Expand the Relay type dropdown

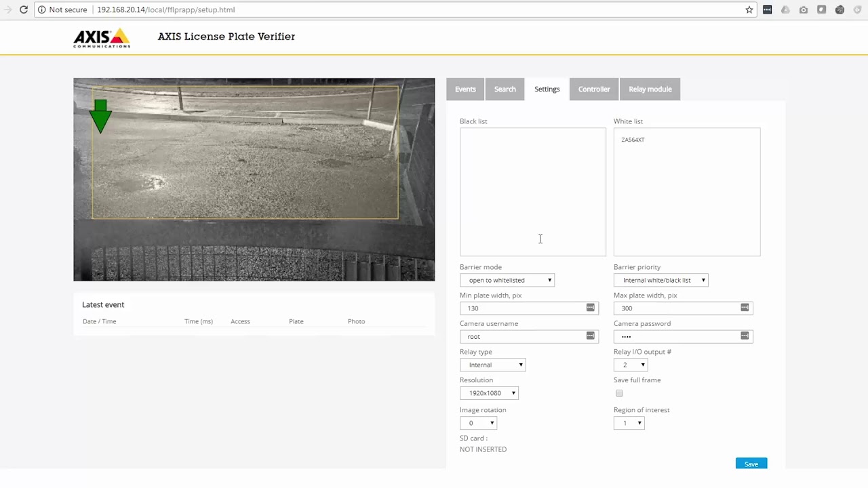point(493,365)
